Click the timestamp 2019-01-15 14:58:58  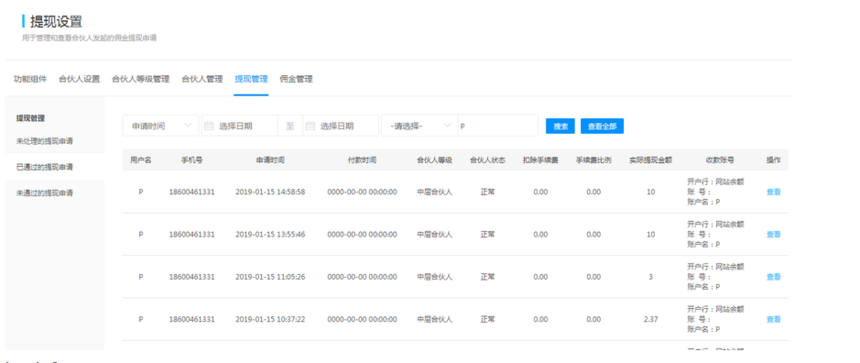(x=270, y=192)
